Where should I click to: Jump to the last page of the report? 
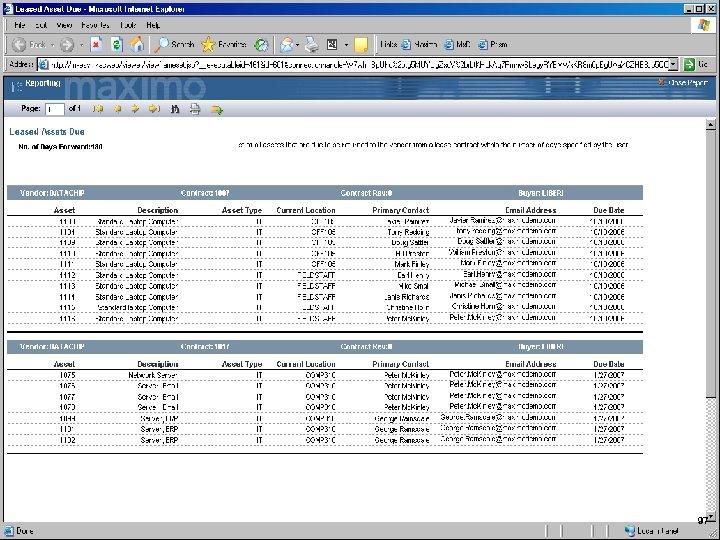154,109
